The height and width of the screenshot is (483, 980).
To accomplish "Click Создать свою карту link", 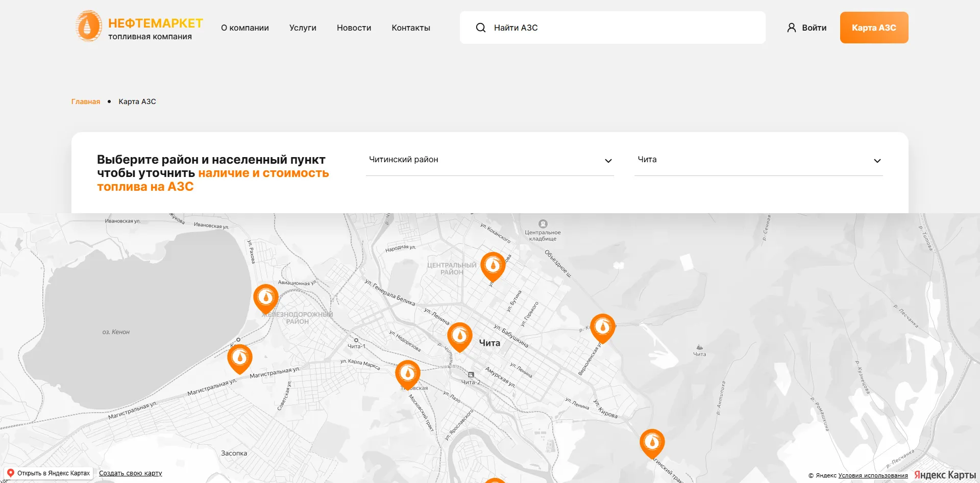I will pos(131,473).
